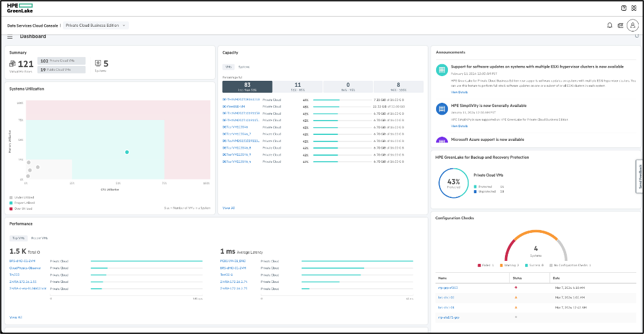
Task: Open the notifications bell
Action: pyautogui.click(x=610, y=26)
